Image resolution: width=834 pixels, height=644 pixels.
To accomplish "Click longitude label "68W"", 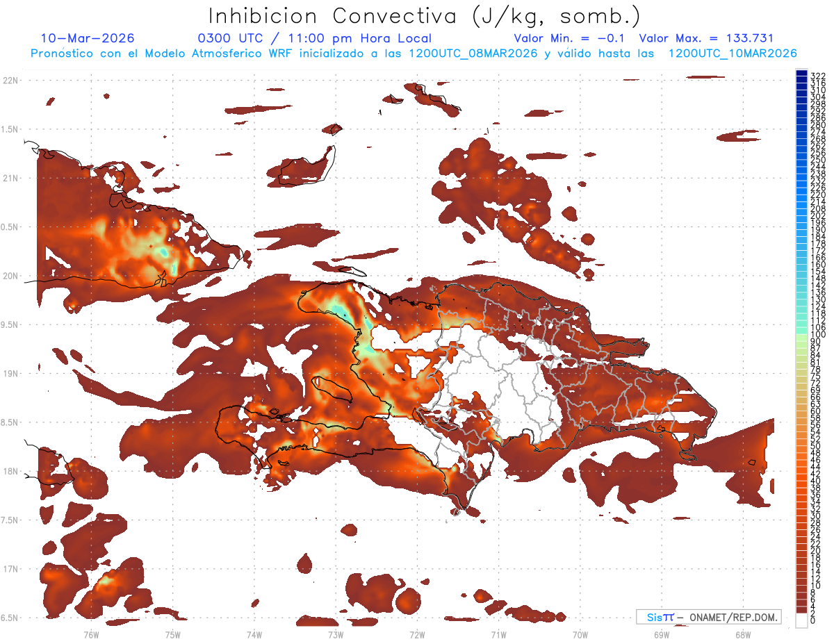I will (742, 634).
